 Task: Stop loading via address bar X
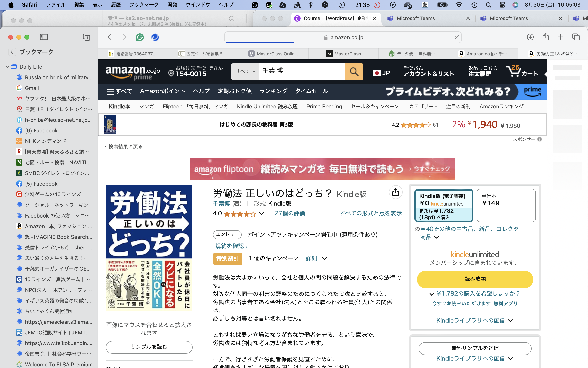[x=457, y=37]
